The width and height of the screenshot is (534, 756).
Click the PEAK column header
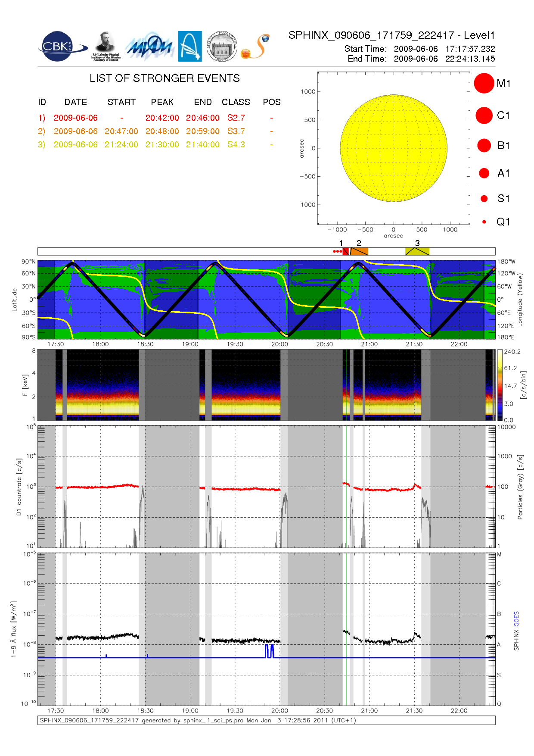coord(162,102)
